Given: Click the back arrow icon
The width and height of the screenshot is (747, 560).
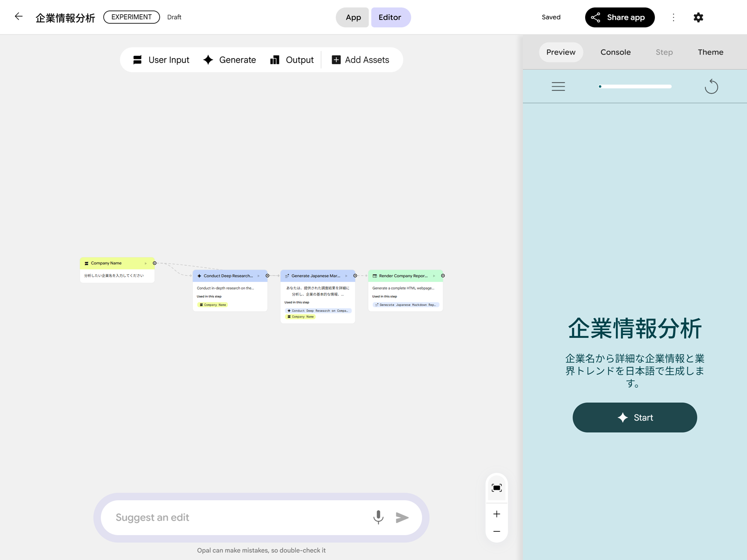Looking at the screenshot, I should pyautogui.click(x=19, y=17).
